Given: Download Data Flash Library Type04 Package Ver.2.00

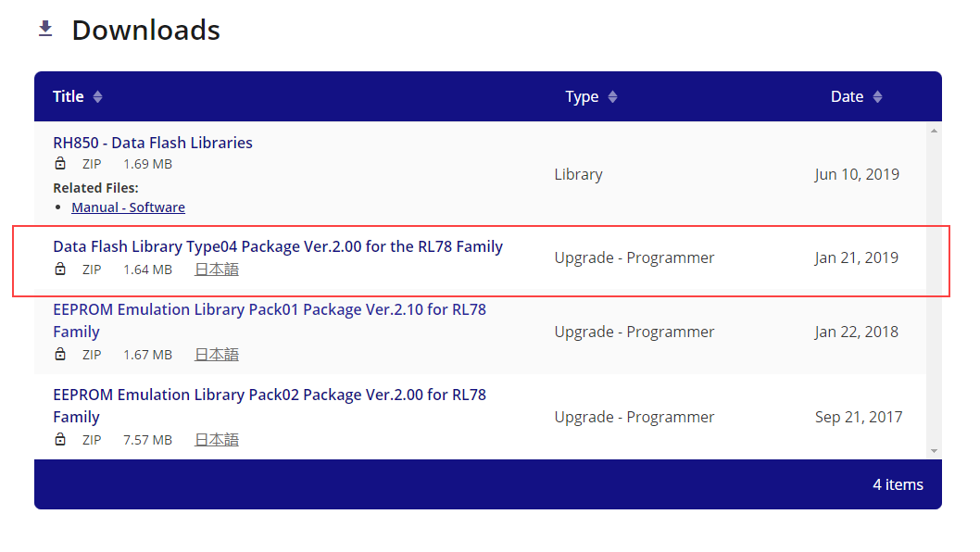Looking at the screenshot, I should [278, 246].
